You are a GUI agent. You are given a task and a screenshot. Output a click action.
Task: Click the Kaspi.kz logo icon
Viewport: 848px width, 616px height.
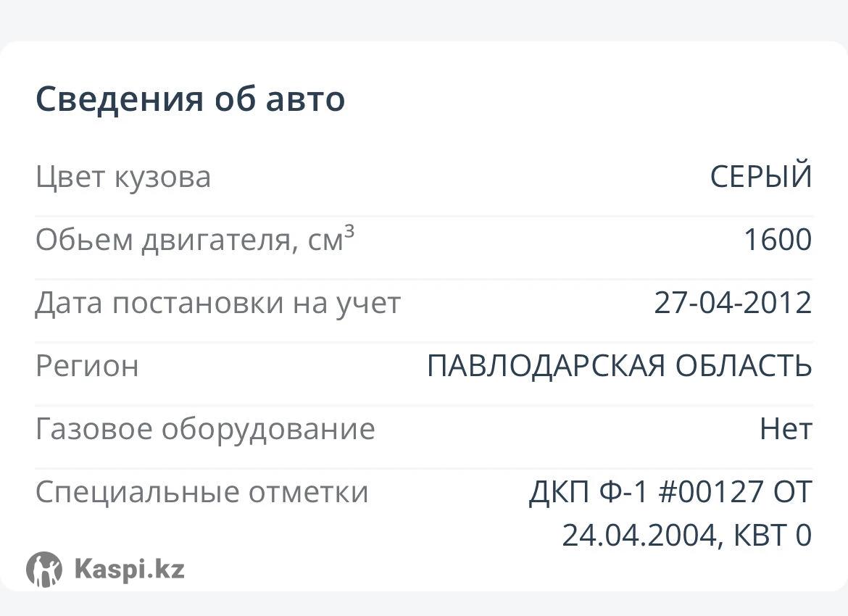44,569
